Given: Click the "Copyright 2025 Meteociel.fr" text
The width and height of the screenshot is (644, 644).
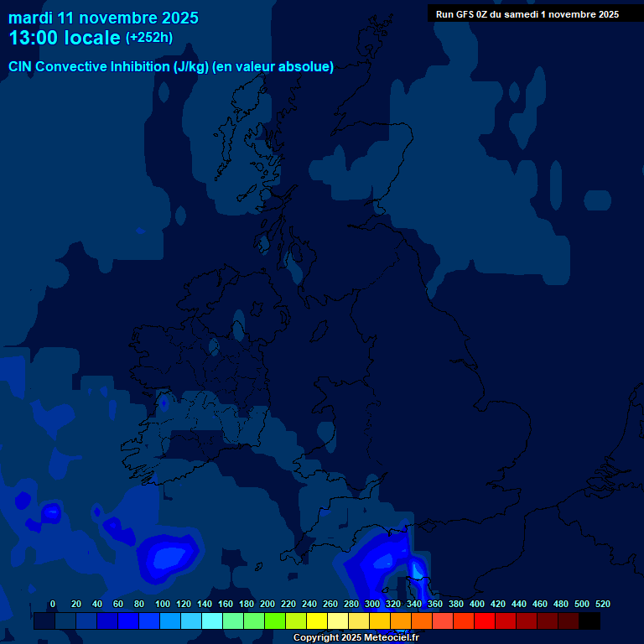Looking at the screenshot, I should [356, 638].
